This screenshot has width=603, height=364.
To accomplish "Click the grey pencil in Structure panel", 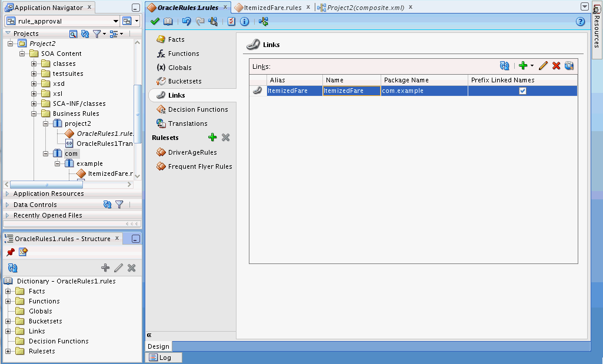I will pyautogui.click(x=118, y=268).
